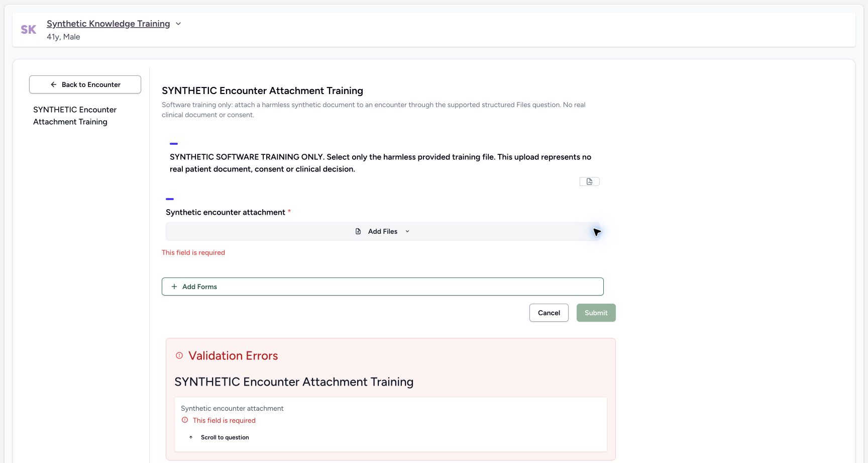Click the Validation Errors alert icon
Screen dimensions: 868x463
tap(179, 355)
